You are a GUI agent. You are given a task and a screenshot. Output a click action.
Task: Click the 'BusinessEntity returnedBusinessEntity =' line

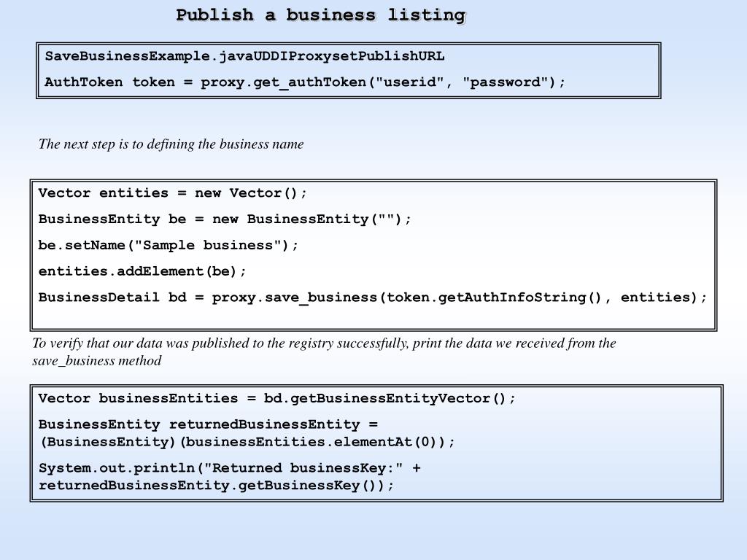click(x=208, y=424)
